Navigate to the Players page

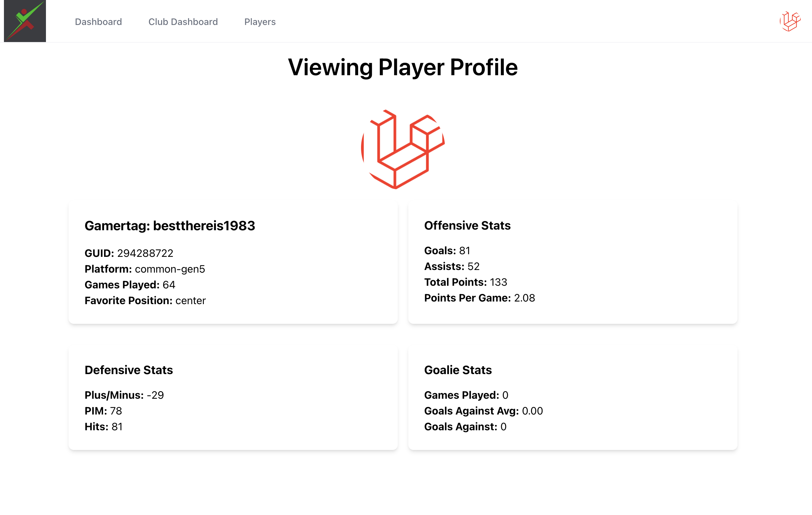[260, 22]
